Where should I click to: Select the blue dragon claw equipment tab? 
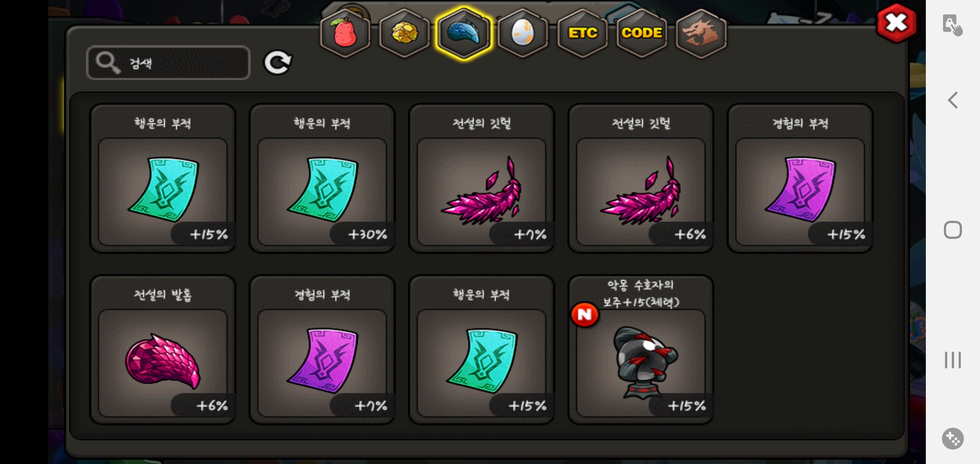(x=464, y=33)
